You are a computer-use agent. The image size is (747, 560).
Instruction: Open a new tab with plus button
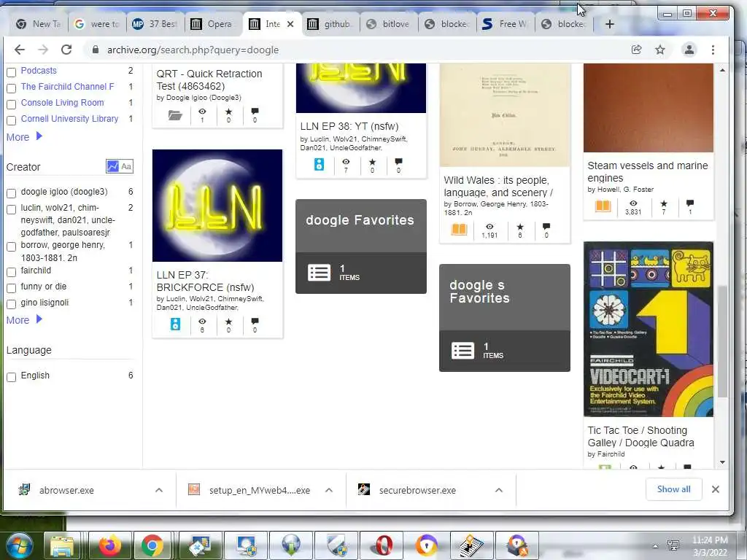click(609, 24)
